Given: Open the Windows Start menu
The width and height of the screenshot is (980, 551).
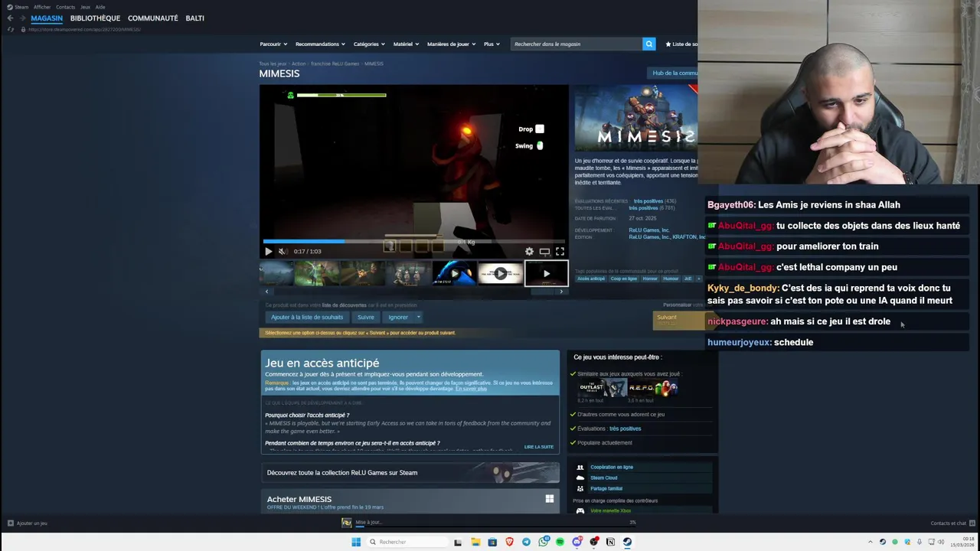Looking at the screenshot, I should pyautogui.click(x=356, y=542).
